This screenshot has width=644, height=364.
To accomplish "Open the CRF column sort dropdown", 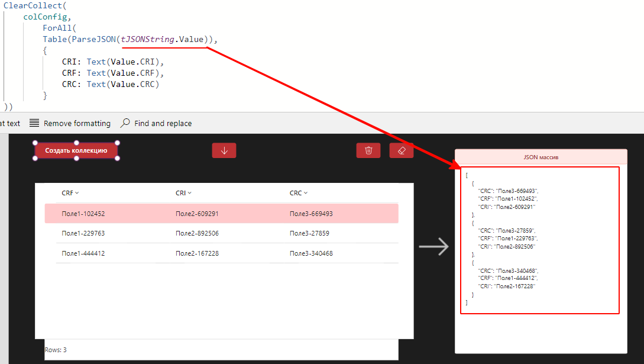I will coord(77,193).
